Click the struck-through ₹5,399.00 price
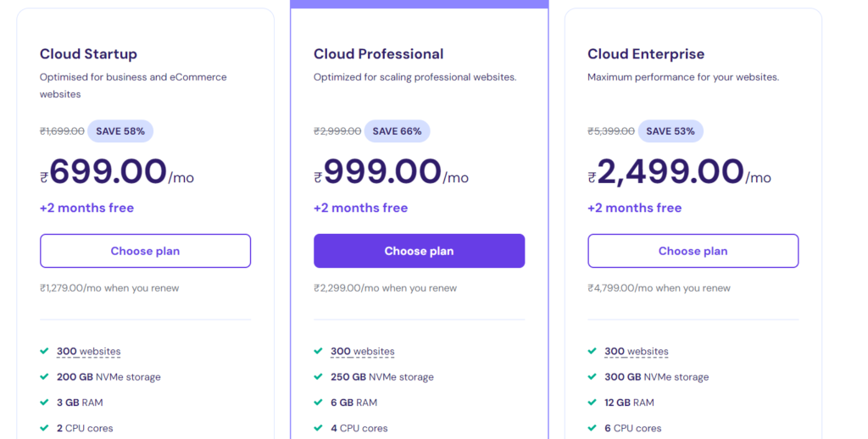 (x=611, y=131)
